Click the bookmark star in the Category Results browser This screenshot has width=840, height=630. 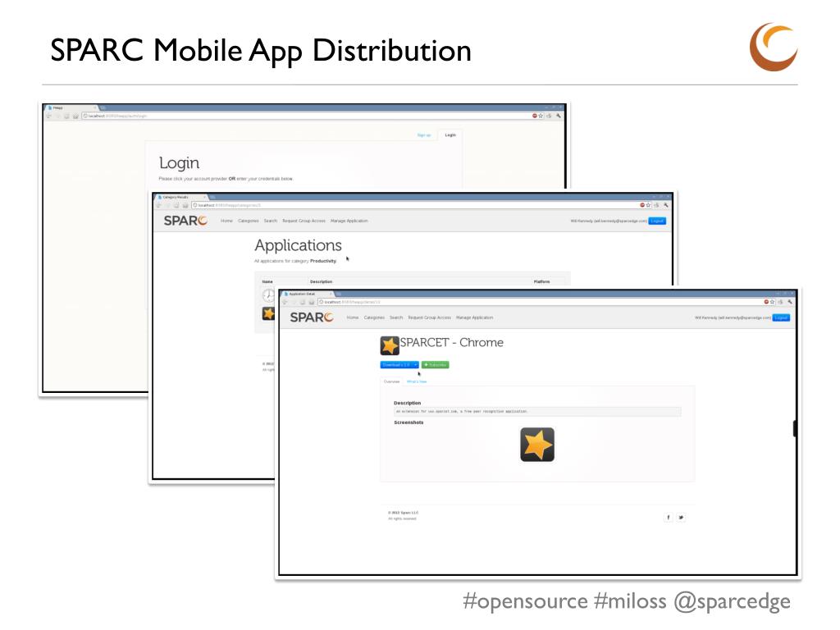click(x=648, y=205)
